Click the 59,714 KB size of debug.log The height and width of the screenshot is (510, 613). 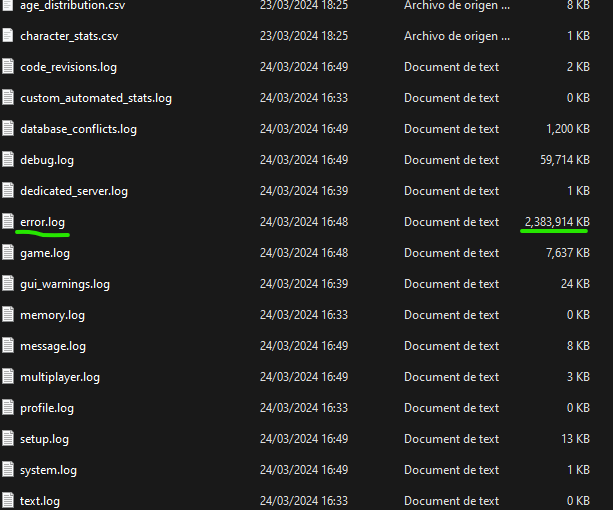(565, 160)
